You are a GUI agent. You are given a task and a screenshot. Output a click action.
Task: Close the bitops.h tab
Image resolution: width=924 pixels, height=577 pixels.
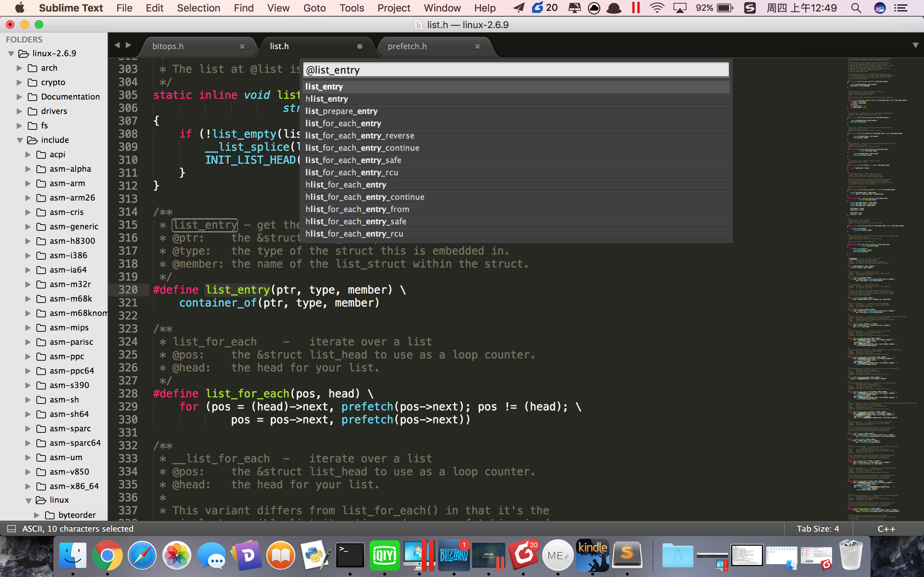click(242, 46)
